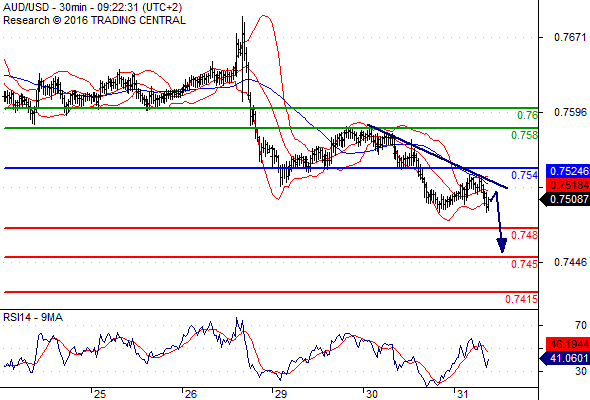The height and width of the screenshot is (400, 590).
Task: Select the date 29 axis label
Action: pos(281,394)
